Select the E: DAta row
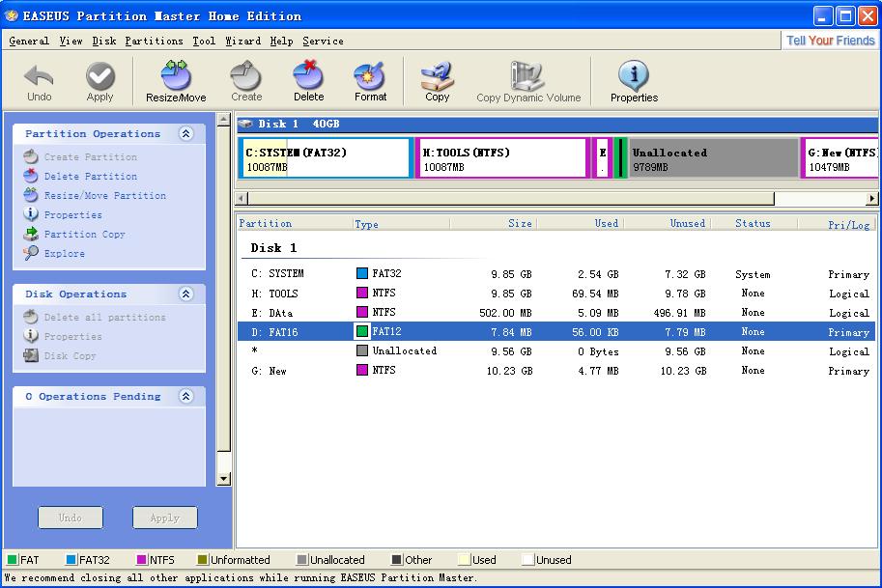The width and height of the screenshot is (882, 588). click(556, 313)
